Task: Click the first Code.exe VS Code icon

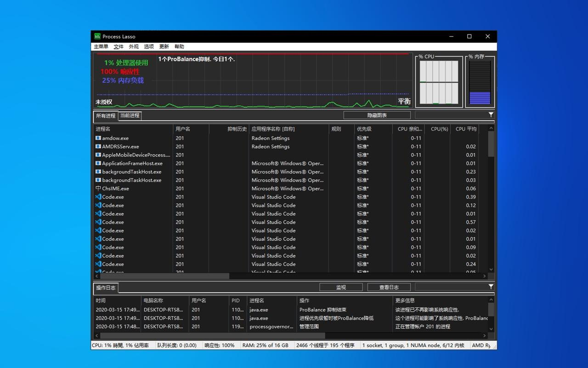Action: point(98,197)
